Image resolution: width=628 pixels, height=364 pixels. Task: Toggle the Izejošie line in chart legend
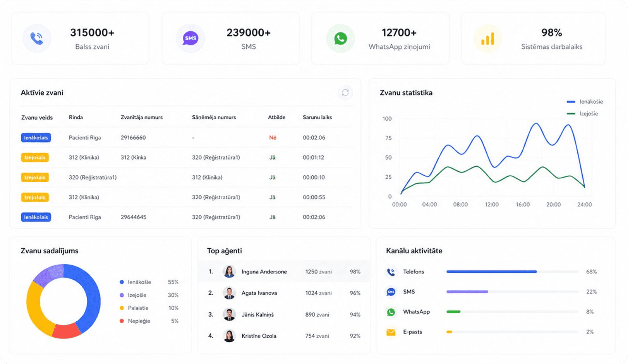[582, 114]
